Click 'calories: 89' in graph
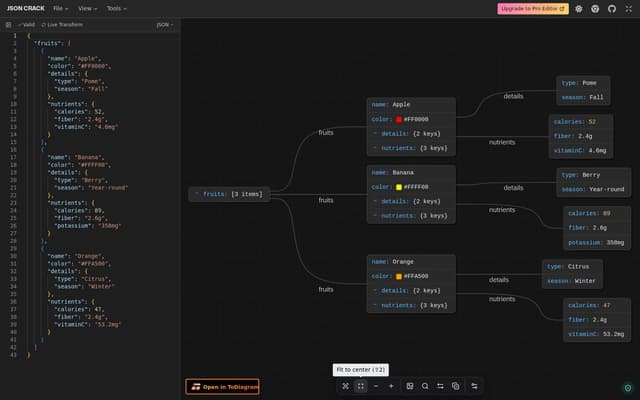This screenshot has height=400, width=640. 597,213
